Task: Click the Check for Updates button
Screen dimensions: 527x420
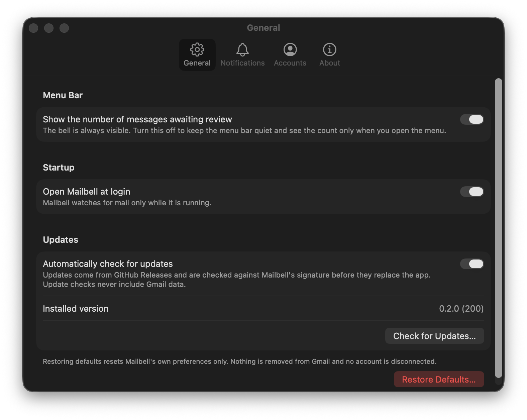Action: pos(434,336)
